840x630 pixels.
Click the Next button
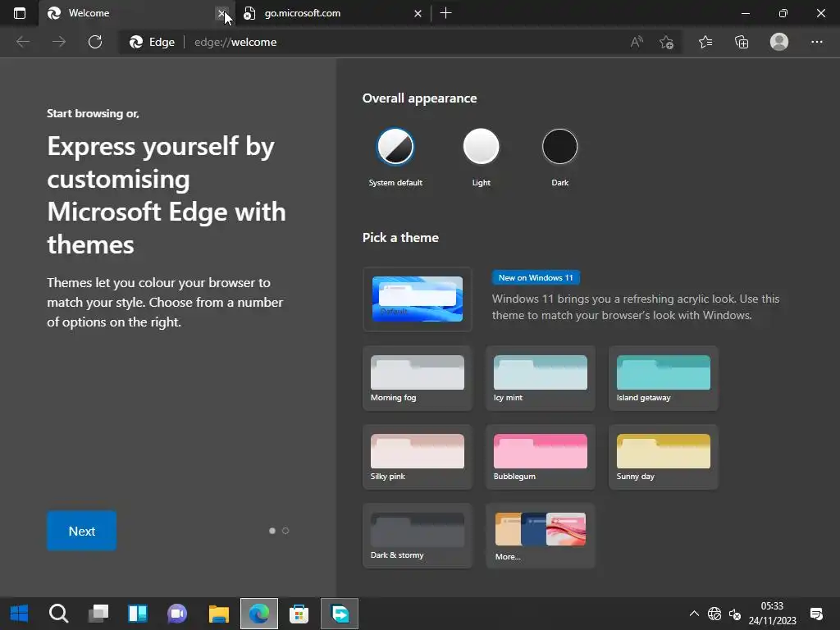click(x=81, y=531)
